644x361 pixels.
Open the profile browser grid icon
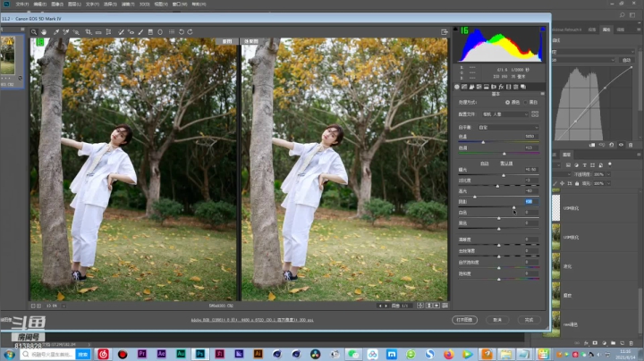tap(535, 114)
